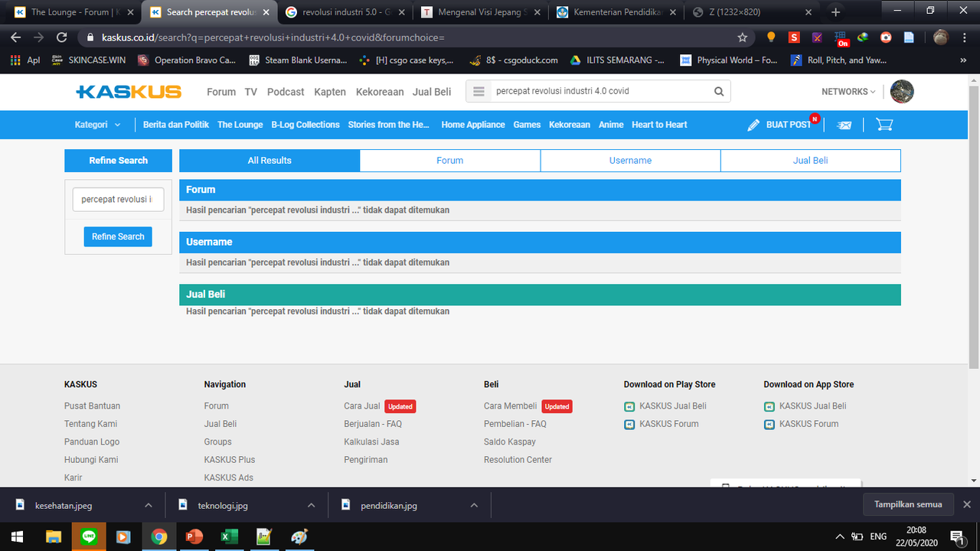
Task: Open the kesehatan.jpeg downloaded file
Action: tap(64, 506)
